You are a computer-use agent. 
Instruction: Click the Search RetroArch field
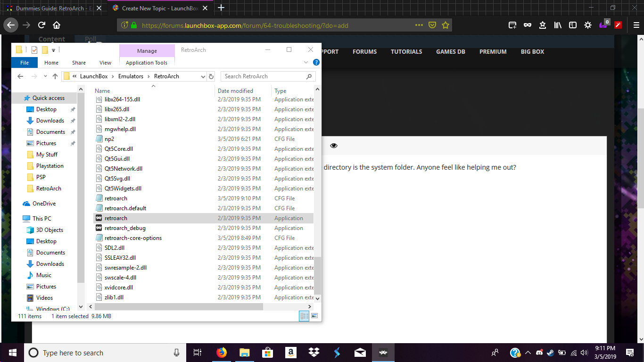point(268,76)
